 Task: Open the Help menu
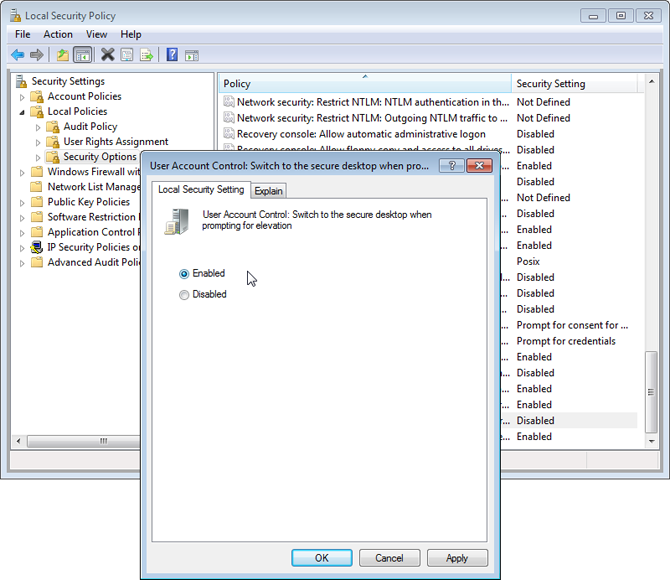(x=131, y=34)
